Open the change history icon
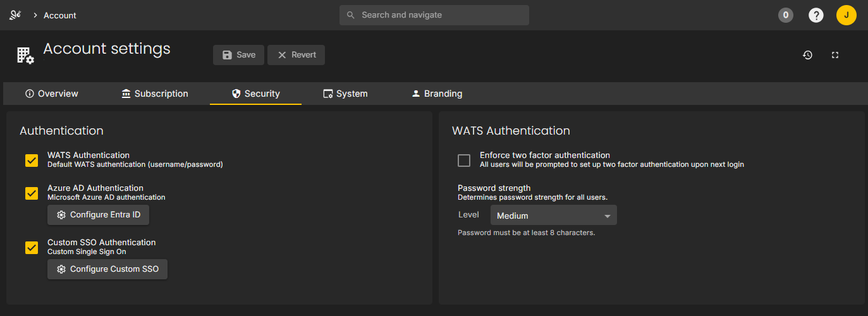The height and width of the screenshot is (316, 868). [x=807, y=55]
